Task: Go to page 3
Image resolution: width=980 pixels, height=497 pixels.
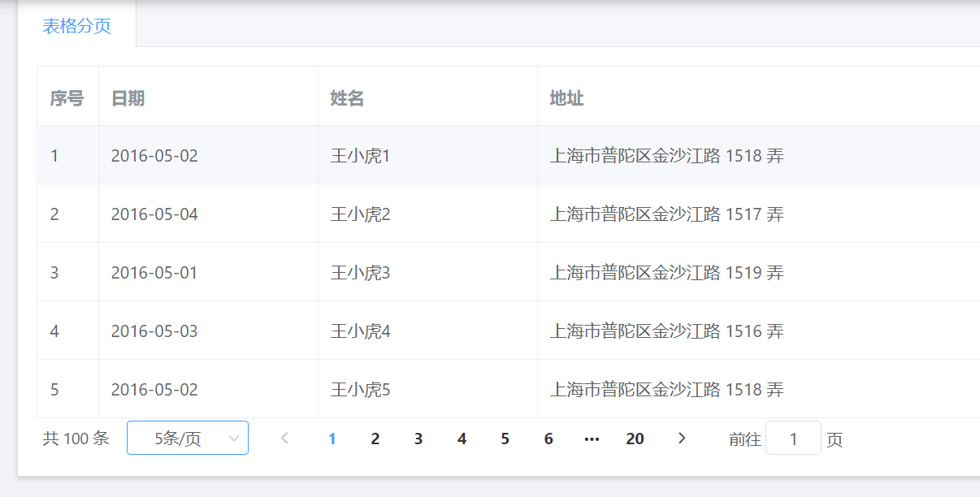Action: point(418,439)
